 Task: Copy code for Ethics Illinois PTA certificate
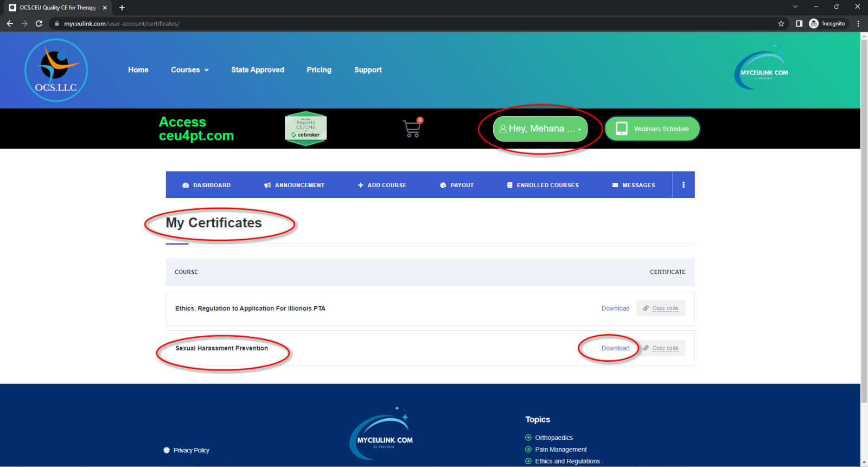661,309
